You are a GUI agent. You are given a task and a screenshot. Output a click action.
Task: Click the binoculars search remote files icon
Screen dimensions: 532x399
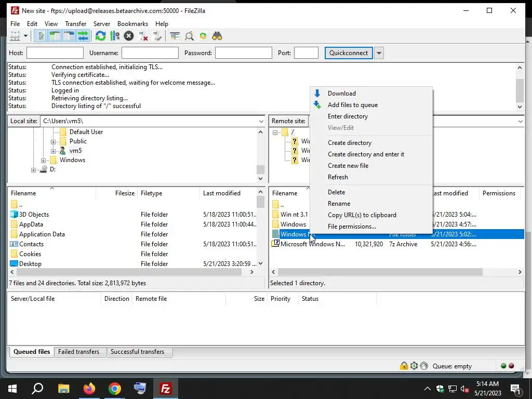point(217,36)
